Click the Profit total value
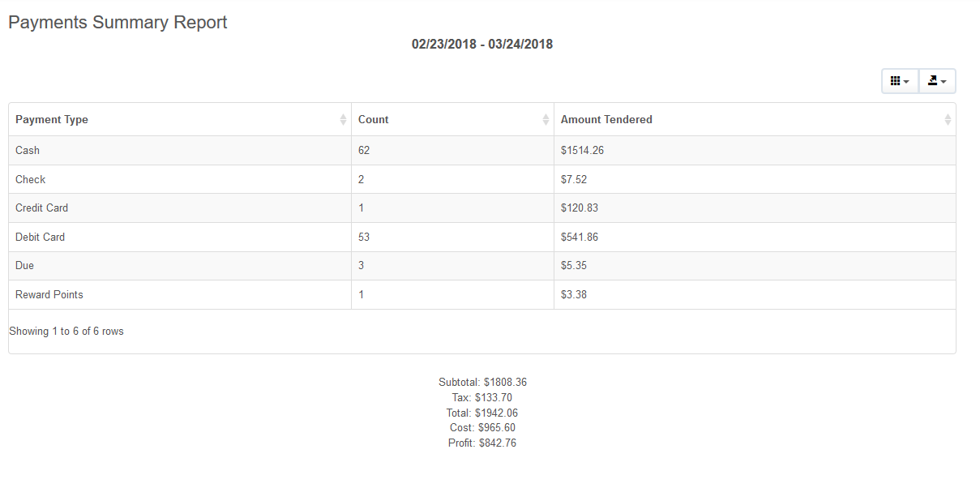 click(481, 443)
